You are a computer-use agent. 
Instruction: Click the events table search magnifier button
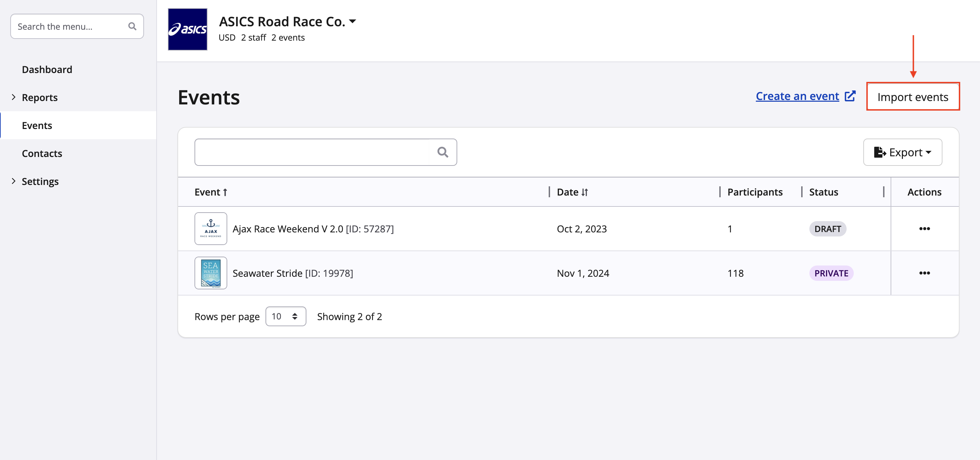tap(443, 152)
